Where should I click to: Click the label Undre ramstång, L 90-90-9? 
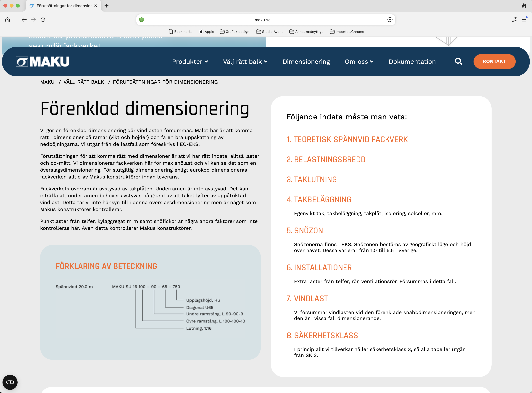pos(215,314)
